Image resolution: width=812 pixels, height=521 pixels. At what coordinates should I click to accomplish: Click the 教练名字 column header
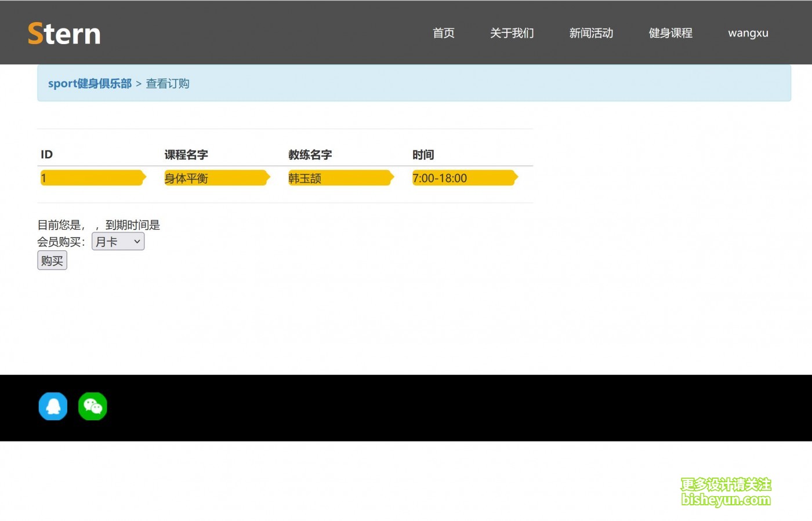(310, 155)
